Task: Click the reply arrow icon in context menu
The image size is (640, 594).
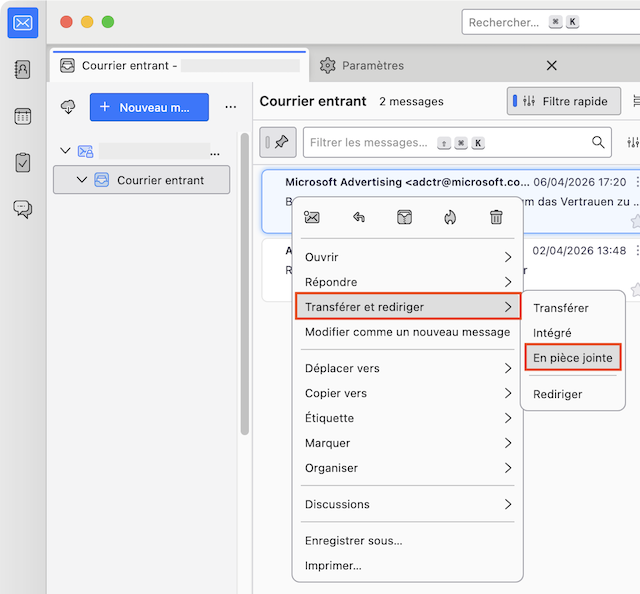Action: point(359,217)
